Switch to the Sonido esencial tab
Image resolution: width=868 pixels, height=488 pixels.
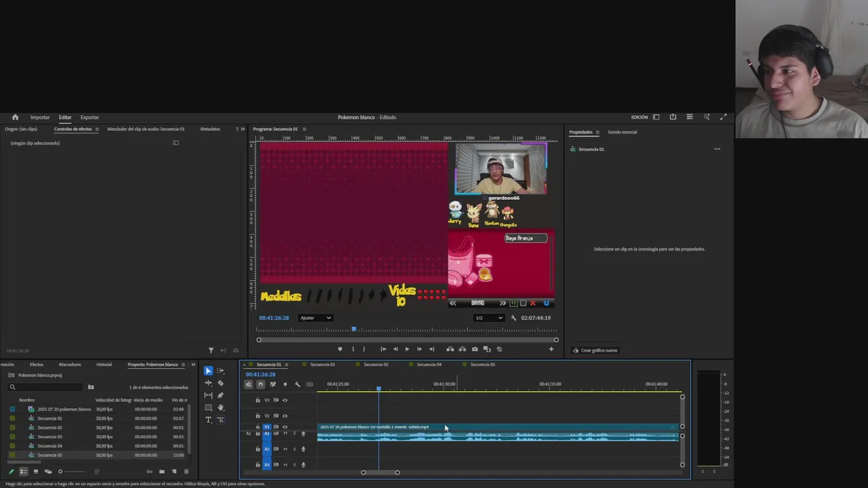(622, 132)
